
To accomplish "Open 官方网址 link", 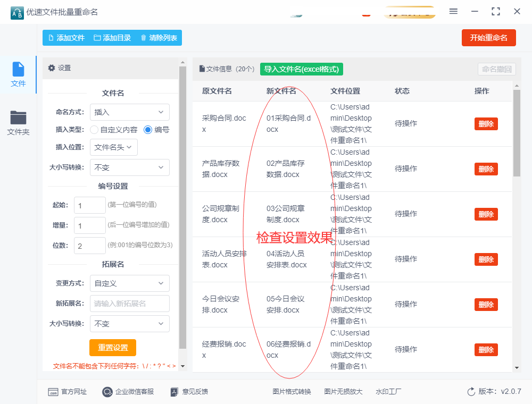I will [x=68, y=392].
